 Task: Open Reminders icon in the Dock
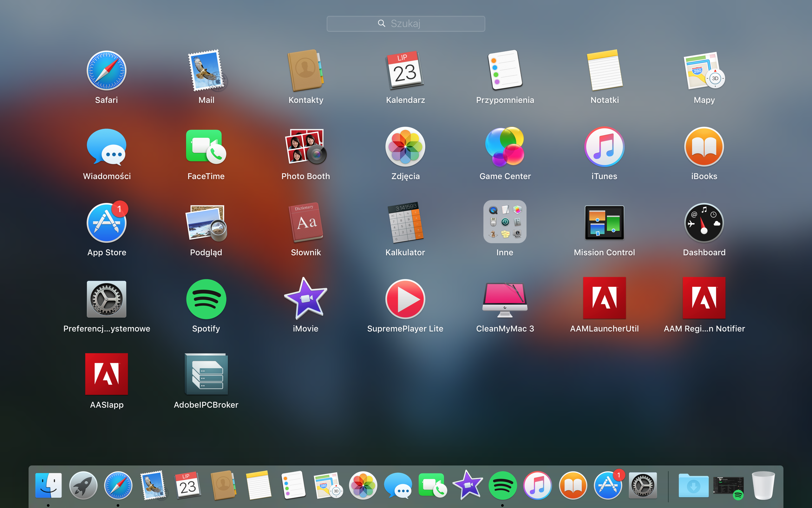point(293,485)
